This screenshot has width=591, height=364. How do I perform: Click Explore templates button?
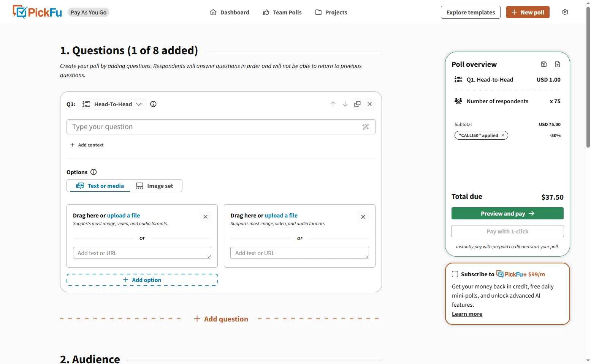point(471,12)
